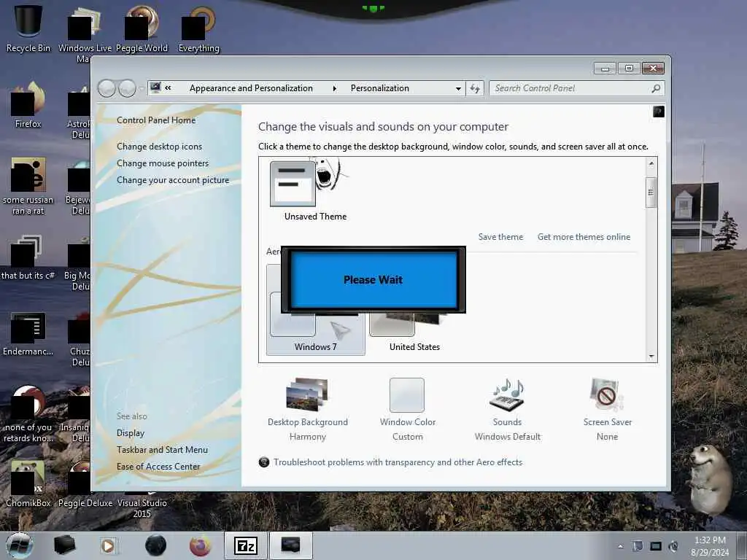747x560 pixels.
Task: Open the ChomikBox desktop icon
Action: pos(28,483)
